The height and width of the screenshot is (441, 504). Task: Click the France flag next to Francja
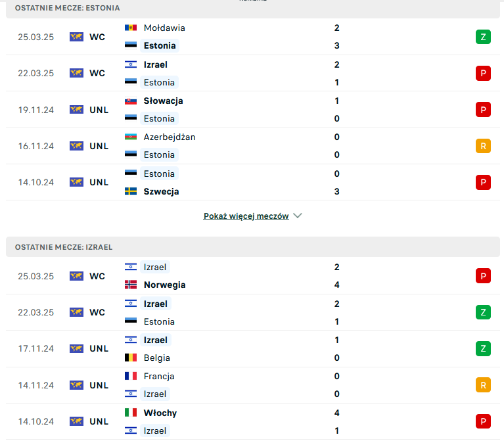pos(131,376)
